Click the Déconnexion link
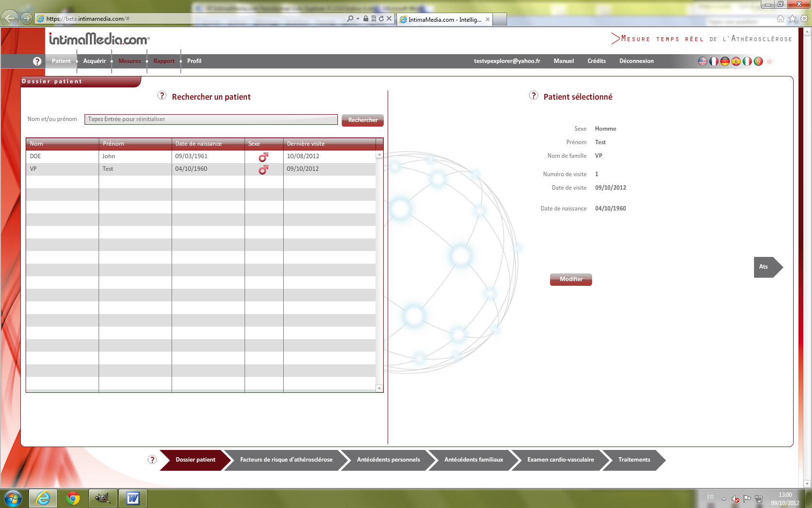This screenshot has height=508, width=812. click(x=636, y=61)
